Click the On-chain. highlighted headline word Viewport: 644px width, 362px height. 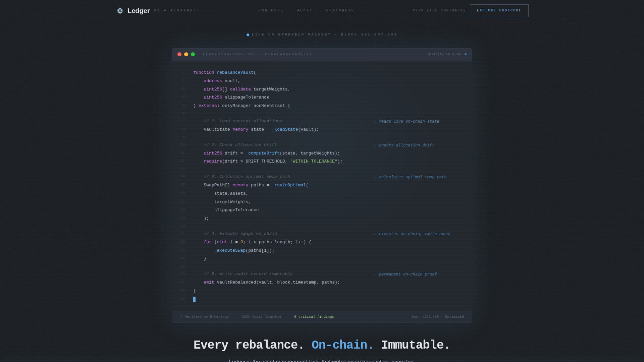click(342, 345)
